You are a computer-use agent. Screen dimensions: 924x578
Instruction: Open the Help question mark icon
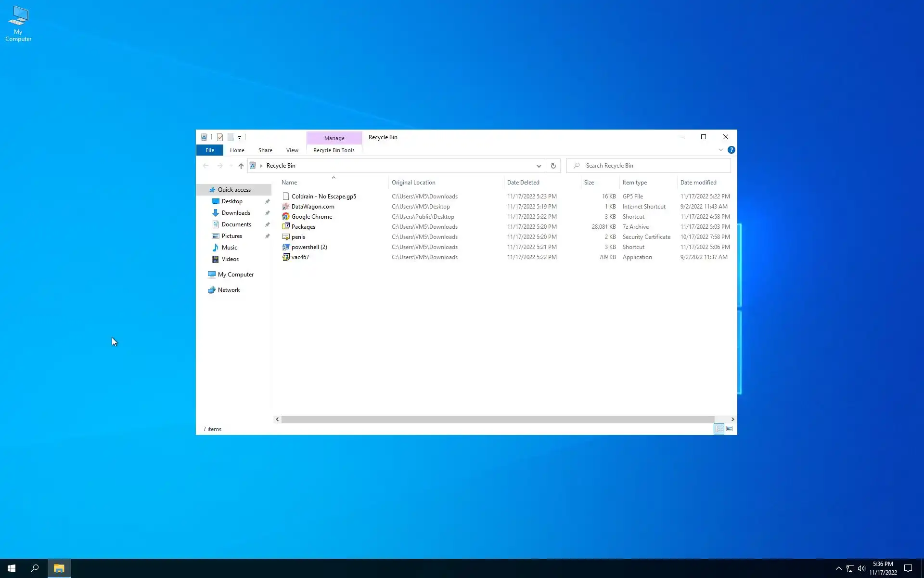(731, 150)
